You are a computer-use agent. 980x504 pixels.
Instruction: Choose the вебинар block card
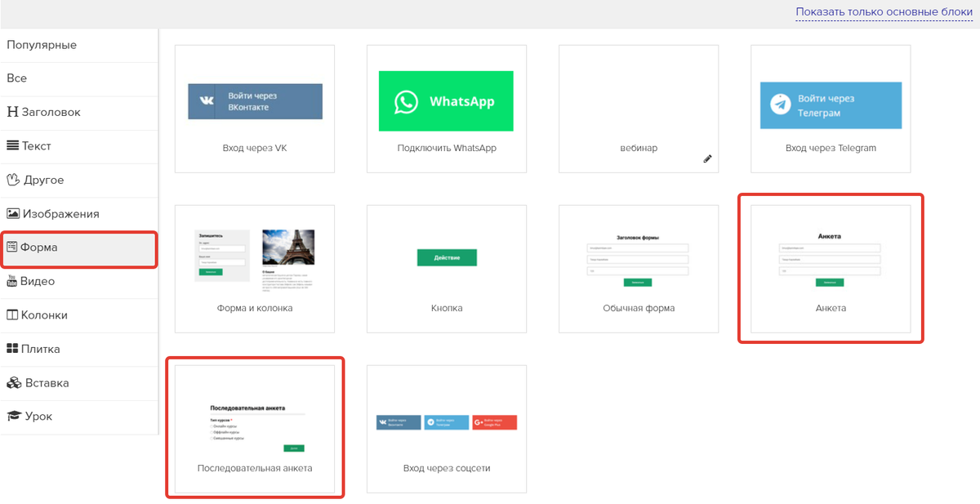pyautogui.click(x=639, y=109)
